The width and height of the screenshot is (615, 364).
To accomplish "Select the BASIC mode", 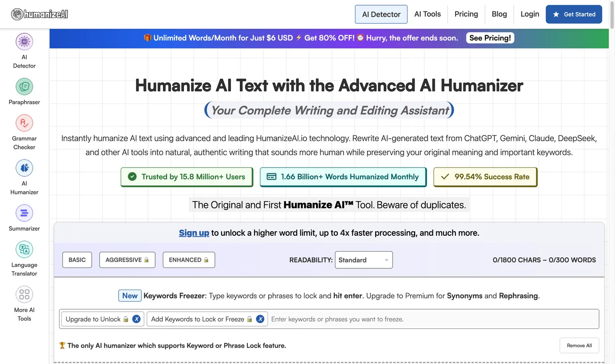I will click(77, 260).
